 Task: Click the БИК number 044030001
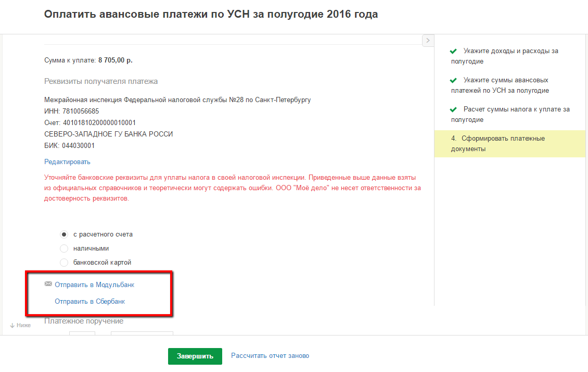point(78,146)
